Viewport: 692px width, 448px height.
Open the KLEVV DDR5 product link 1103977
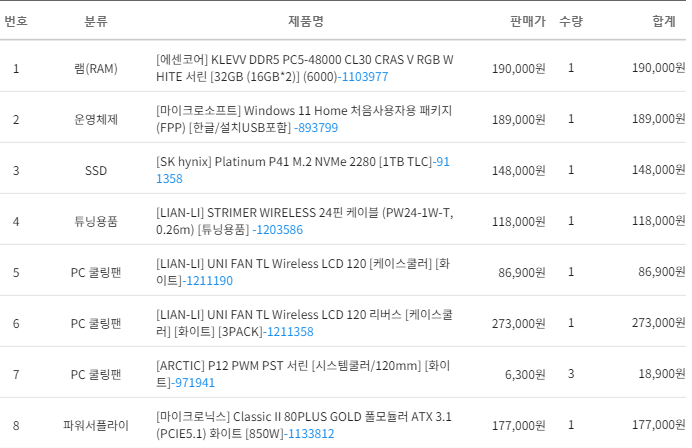365,76
